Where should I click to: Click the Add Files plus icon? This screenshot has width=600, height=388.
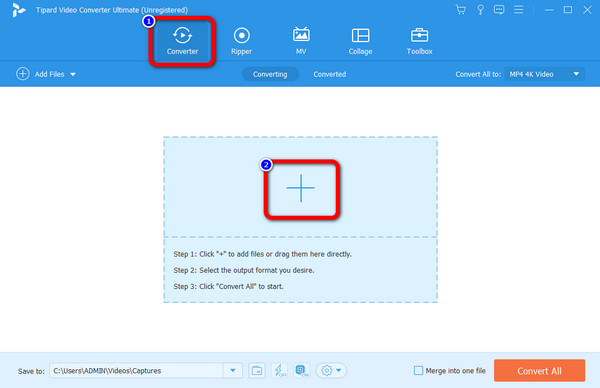point(23,74)
